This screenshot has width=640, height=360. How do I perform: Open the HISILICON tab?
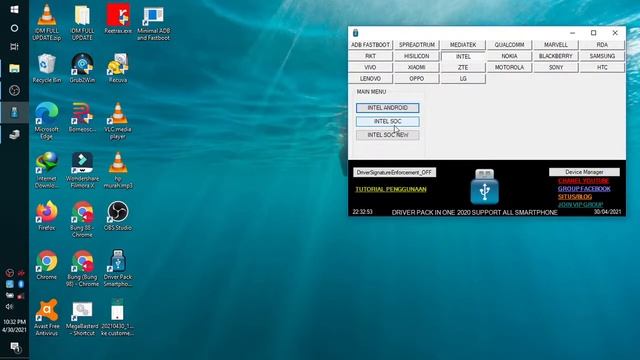click(x=417, y=56)
